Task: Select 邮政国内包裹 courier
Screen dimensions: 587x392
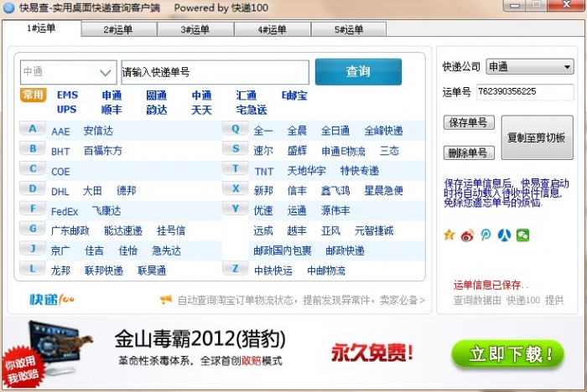Action: pyautogui.click(x=283, y=250)
